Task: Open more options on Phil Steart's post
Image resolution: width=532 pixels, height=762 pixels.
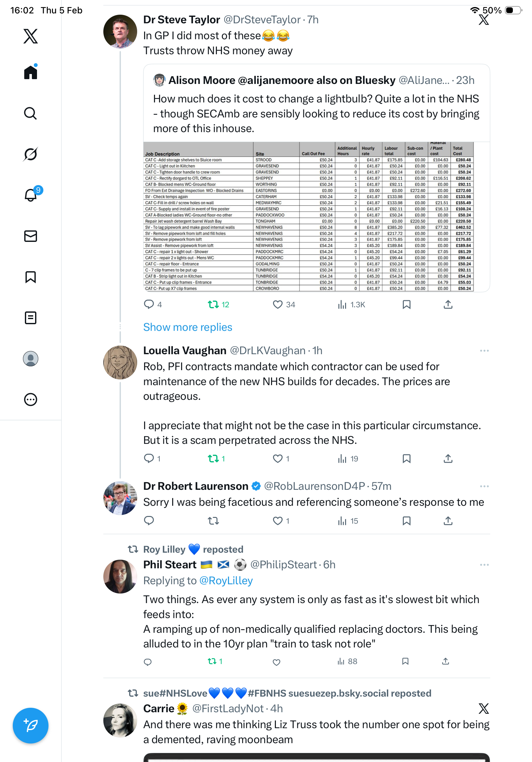Action: (484, 565)
